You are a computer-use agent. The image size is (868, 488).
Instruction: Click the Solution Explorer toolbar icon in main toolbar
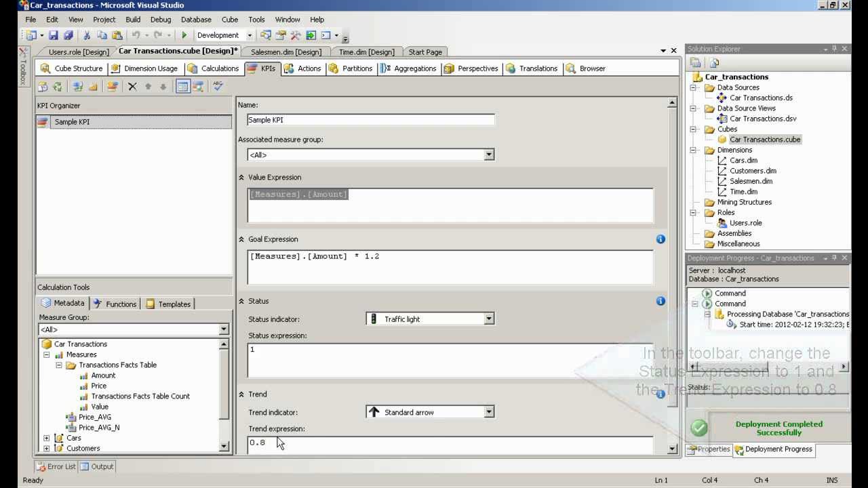pos(265,35)
